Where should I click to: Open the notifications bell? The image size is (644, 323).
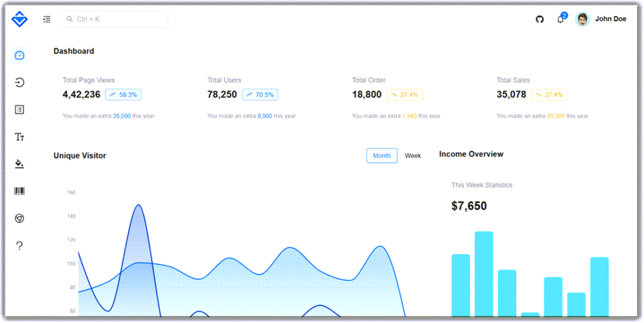(560, 19)
